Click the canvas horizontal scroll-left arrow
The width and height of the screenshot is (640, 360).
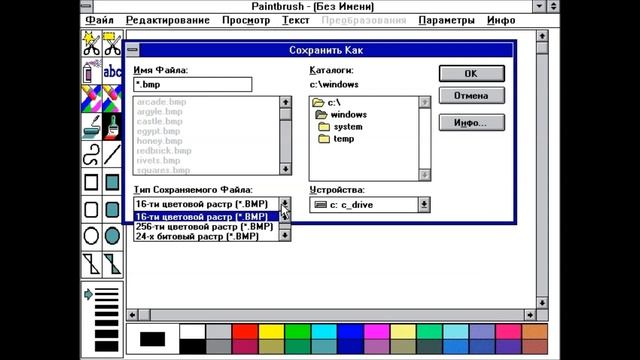[132, 315]
